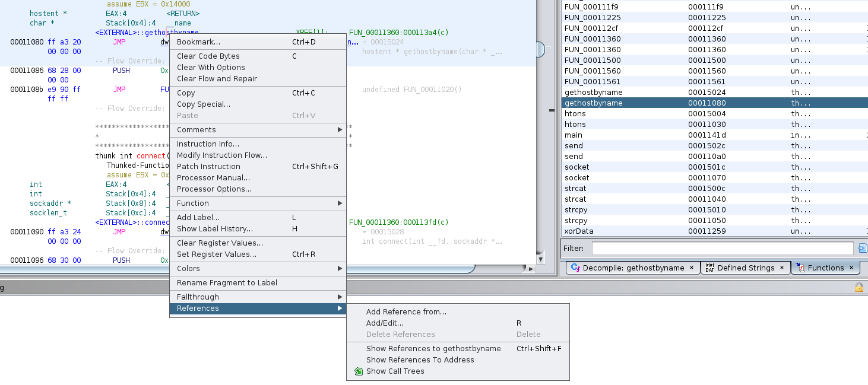This screenshot has width=868, height=385.
Task: Click the Show Call Trees icon
Action: point(358,371)
